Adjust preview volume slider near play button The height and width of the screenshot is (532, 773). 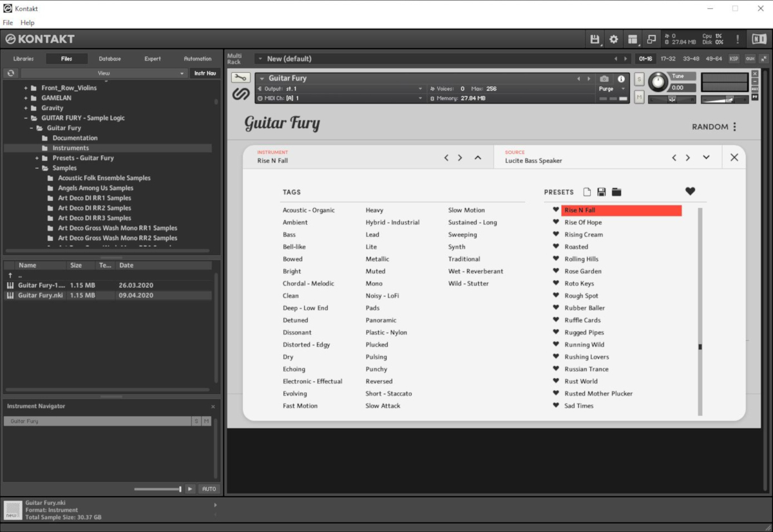[x=158, y=489]
